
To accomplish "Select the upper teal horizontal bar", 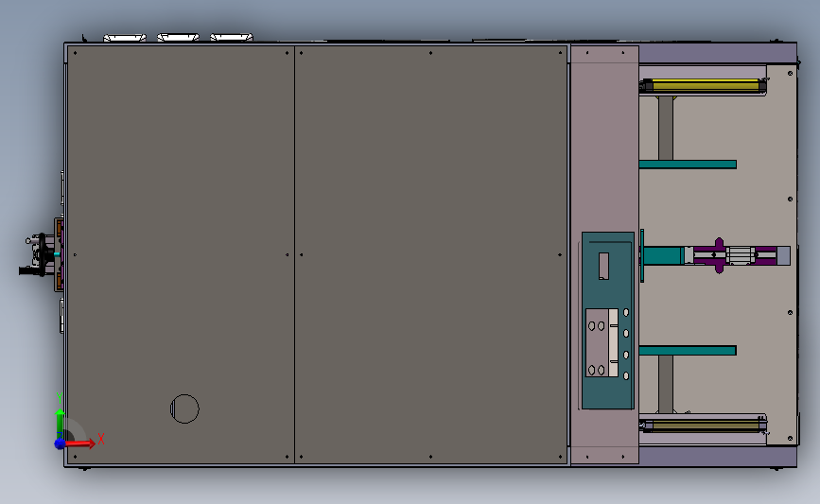I will (x=688, y=165).
